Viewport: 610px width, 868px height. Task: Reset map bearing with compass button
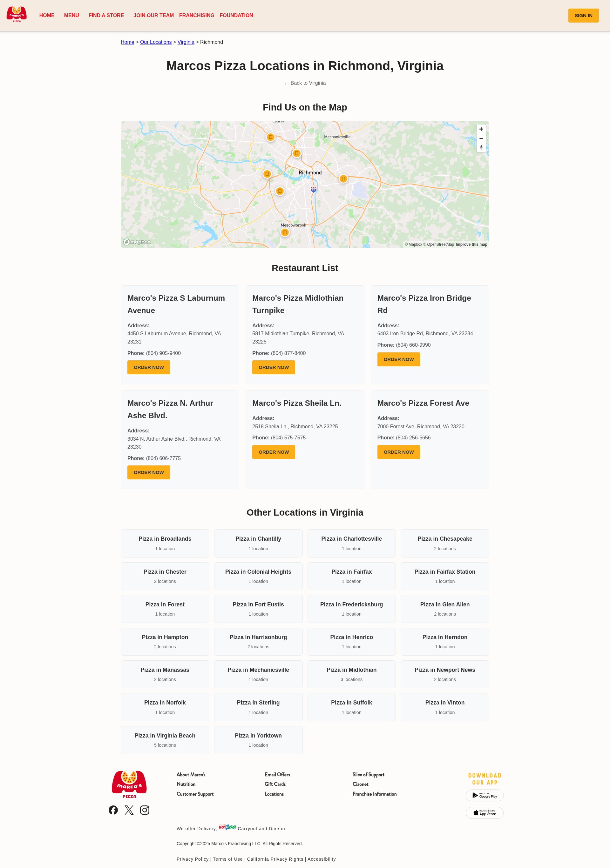coord(481,147)
